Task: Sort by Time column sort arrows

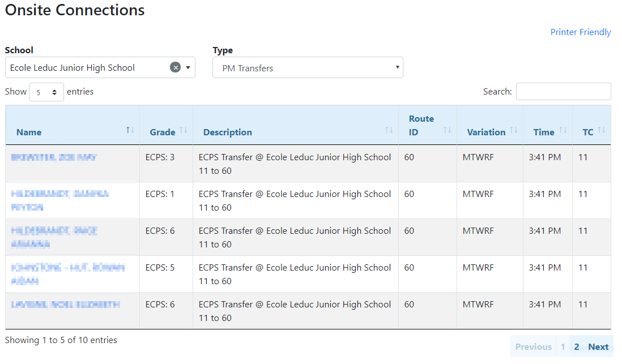Action: click(563, 130)
